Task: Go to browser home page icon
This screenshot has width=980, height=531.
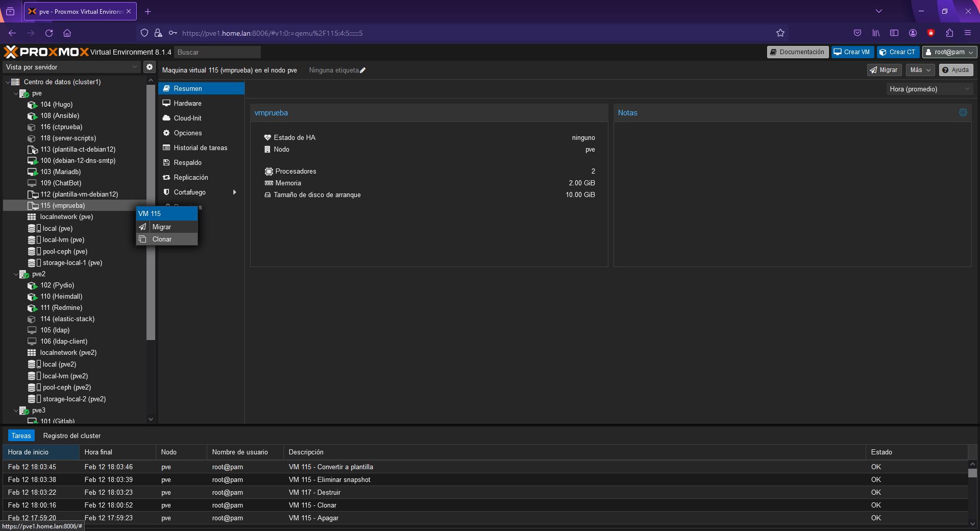Action: 67,33
